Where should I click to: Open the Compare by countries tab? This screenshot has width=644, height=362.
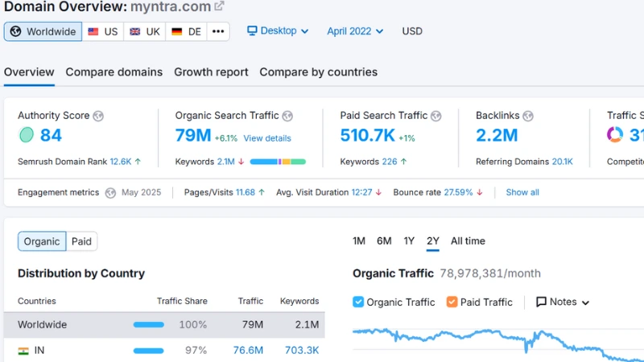click(x=318, y=72)
